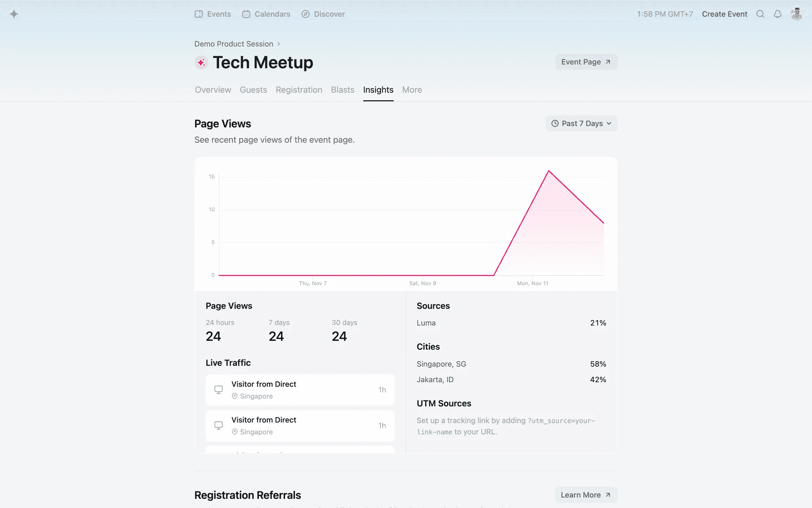Click the Demo Product Session breadcrumb chevron
This screenshot has height=508, width=812.
click(279, 44)
